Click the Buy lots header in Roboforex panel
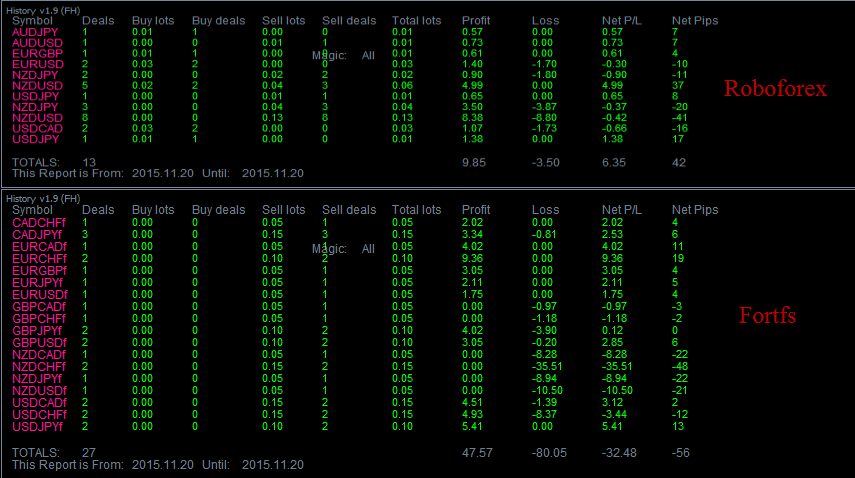 pos(153,21)
